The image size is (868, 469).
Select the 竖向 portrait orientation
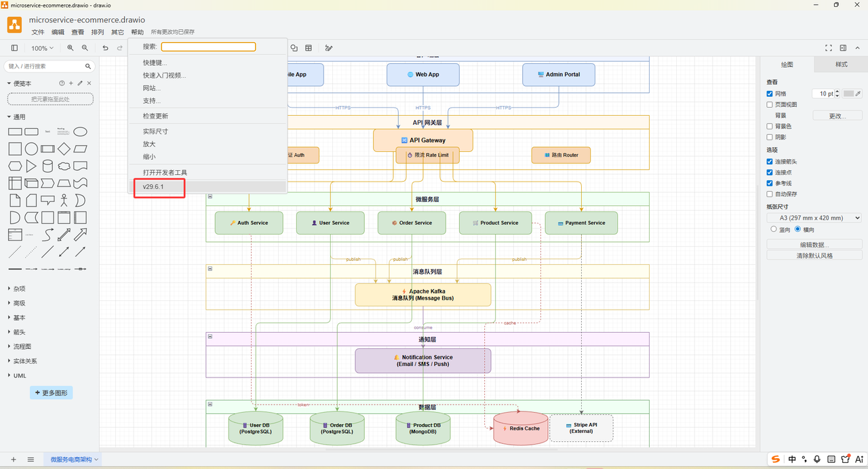click(774, 230)
